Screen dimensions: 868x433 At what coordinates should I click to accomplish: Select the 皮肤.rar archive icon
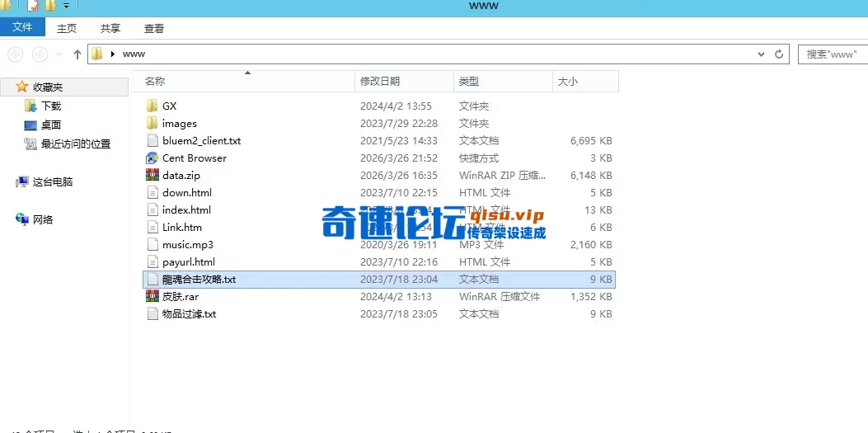(x=152, y=296)
